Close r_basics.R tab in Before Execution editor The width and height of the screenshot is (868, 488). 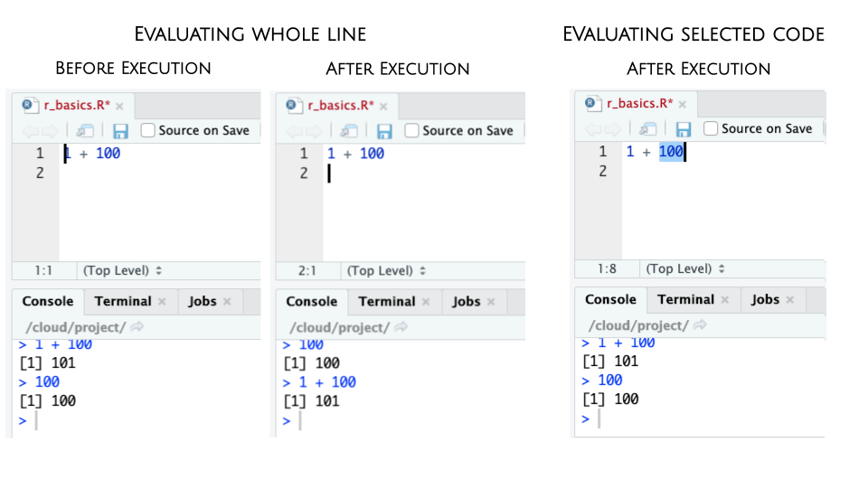point(119,106)
